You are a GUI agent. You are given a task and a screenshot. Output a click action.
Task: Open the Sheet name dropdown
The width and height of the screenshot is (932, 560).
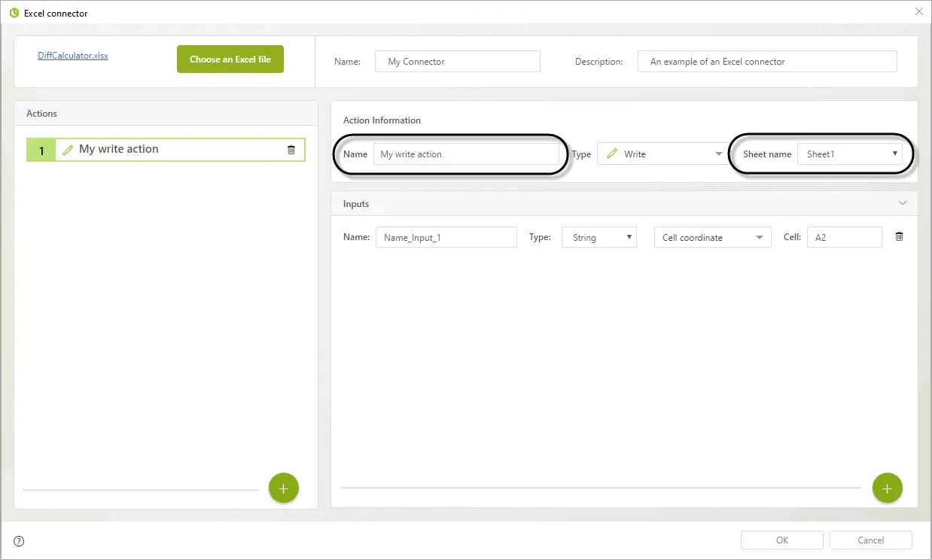pyautogui.click(x=850, y=154)
